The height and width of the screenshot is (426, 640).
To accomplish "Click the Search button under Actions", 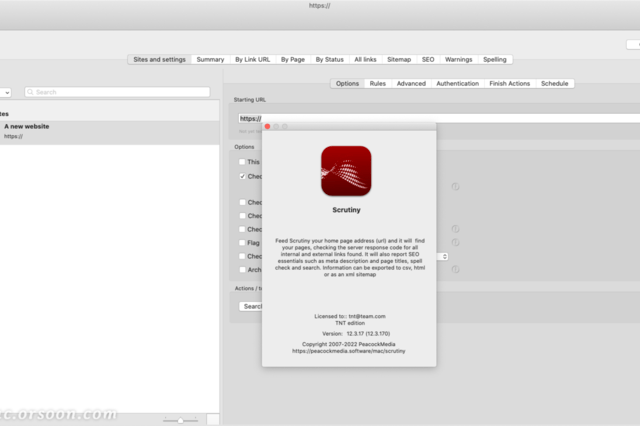I will (251, 306).
